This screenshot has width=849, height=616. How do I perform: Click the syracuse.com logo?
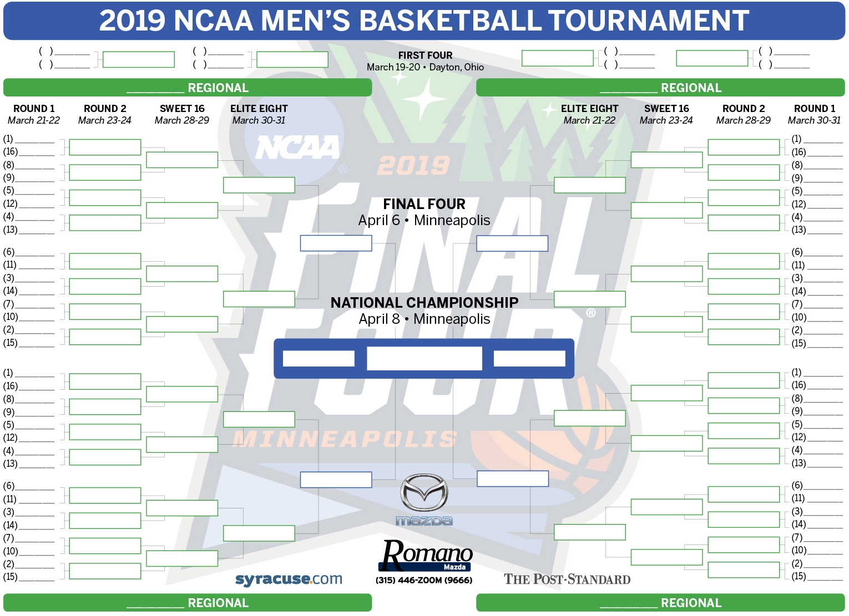click(289, 579)
